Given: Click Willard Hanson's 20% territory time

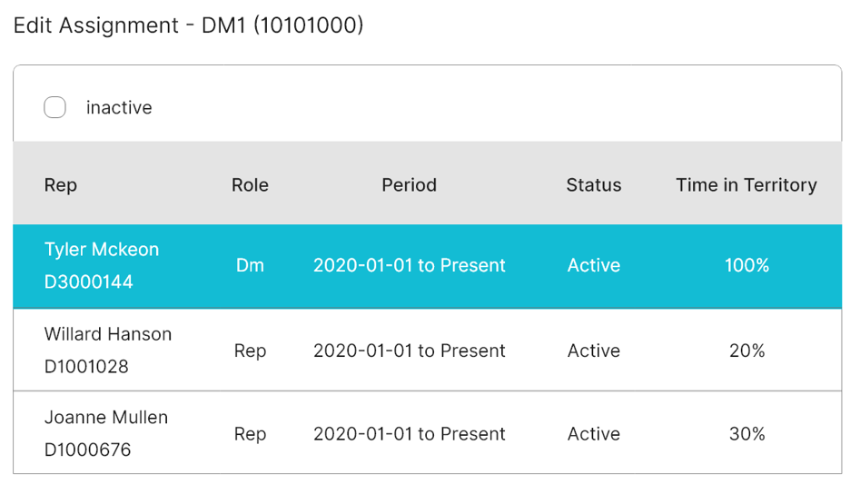Looking at the screenshot, I should point(747,351).
